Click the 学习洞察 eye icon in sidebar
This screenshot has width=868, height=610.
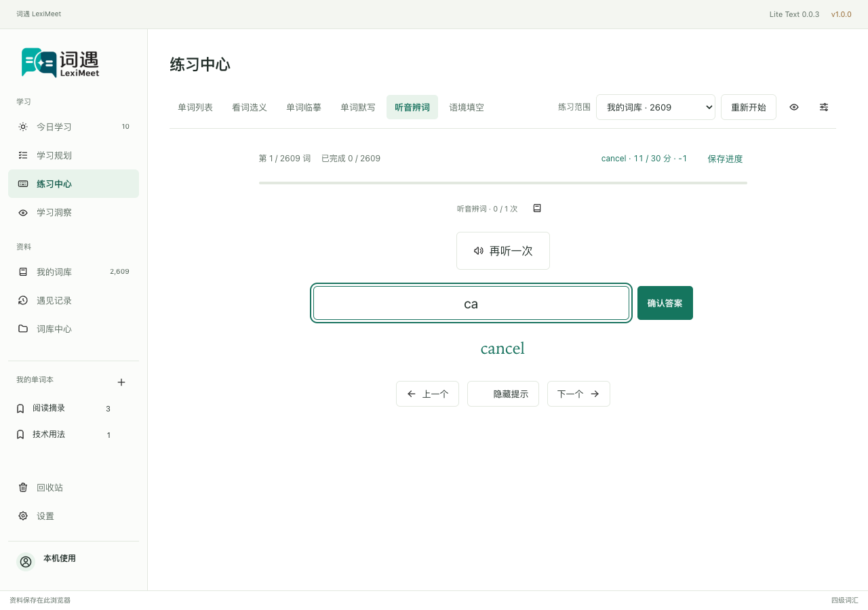[23, 212]
